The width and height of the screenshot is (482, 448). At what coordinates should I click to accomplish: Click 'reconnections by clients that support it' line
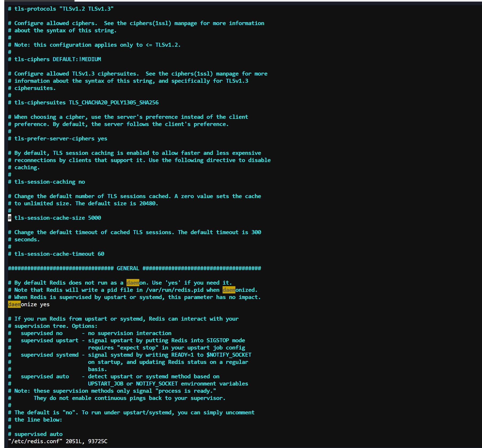(139, 160)
